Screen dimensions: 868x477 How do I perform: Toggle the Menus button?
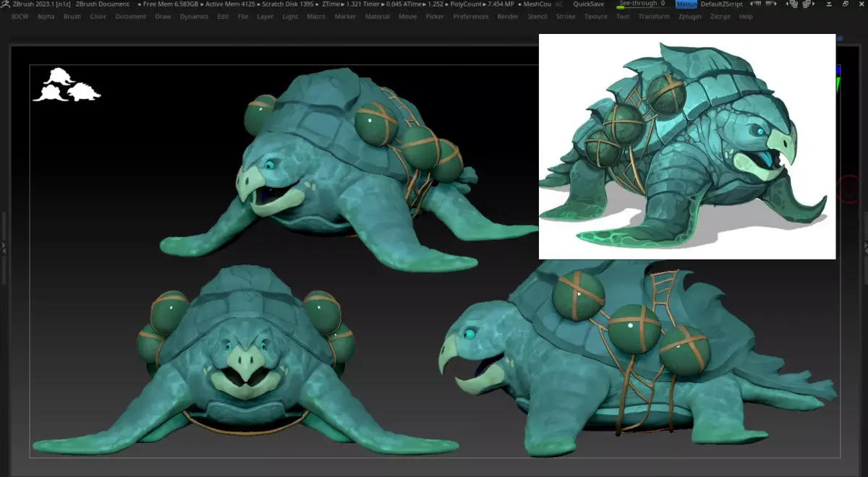coord(686,4)
